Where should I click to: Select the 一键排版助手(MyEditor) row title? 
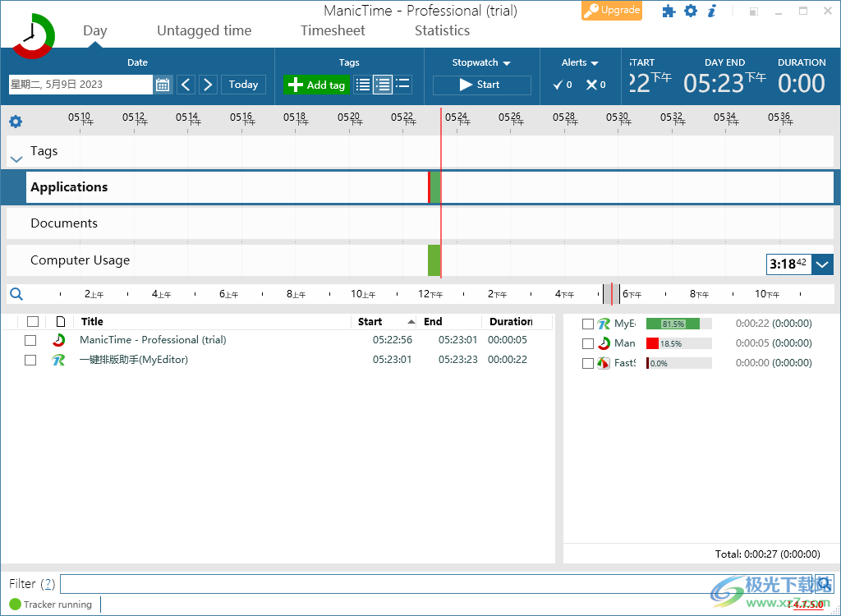(x=134, y=360)
